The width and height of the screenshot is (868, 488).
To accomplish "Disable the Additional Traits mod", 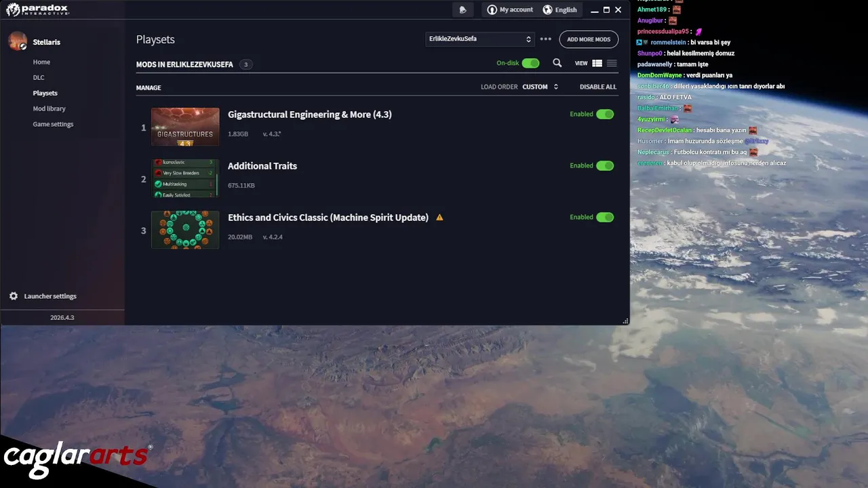I will 605,165.
